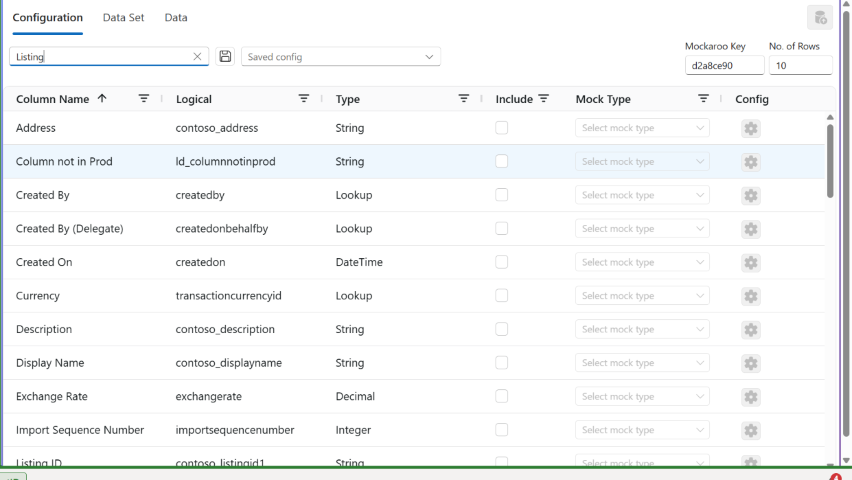Click the sort ascending arrow on Column Name
Viewport: 852px width, 480px height.
(102, 98)
